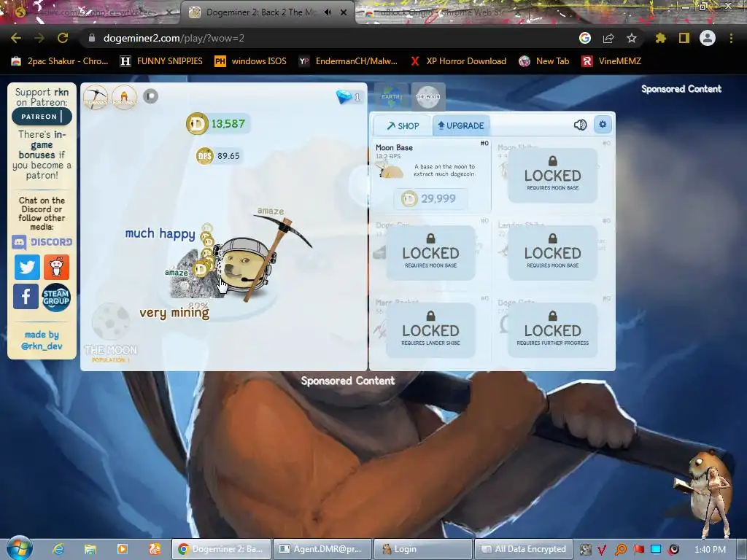Open the Fortunes menu icon

tap(124, 97)
